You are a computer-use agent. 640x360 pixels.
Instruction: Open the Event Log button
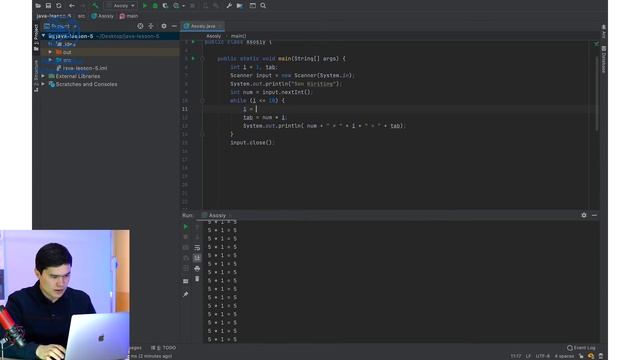[581, 348]
